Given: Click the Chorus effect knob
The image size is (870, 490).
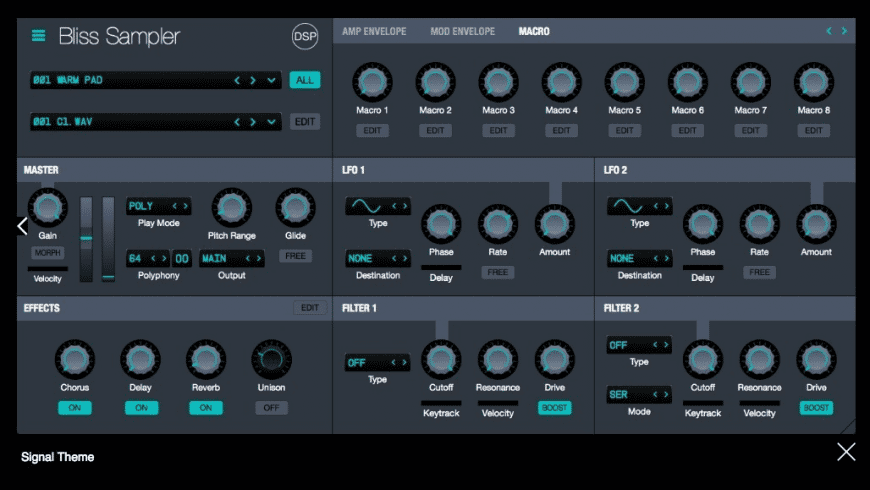Looking at the screenshot, I should click(74, 359).
